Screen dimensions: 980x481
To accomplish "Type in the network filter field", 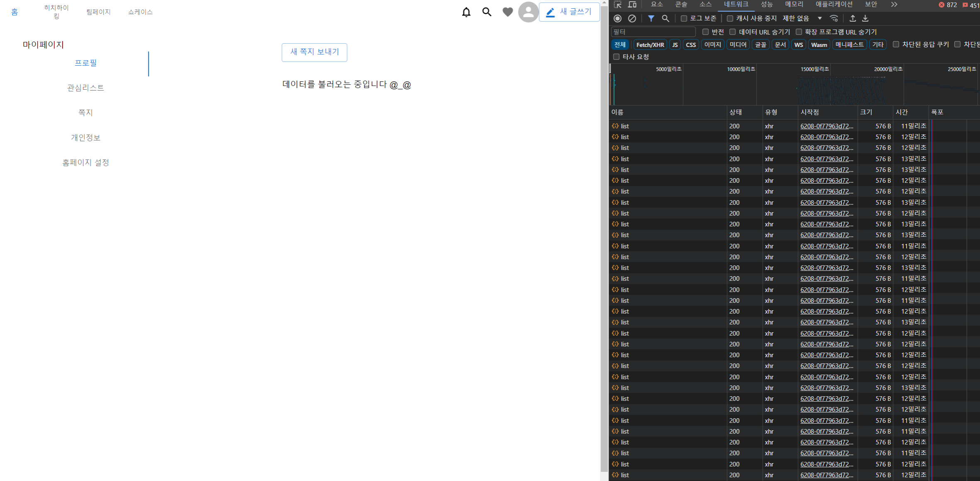I will pyautogui.click(x=653, y=32).
